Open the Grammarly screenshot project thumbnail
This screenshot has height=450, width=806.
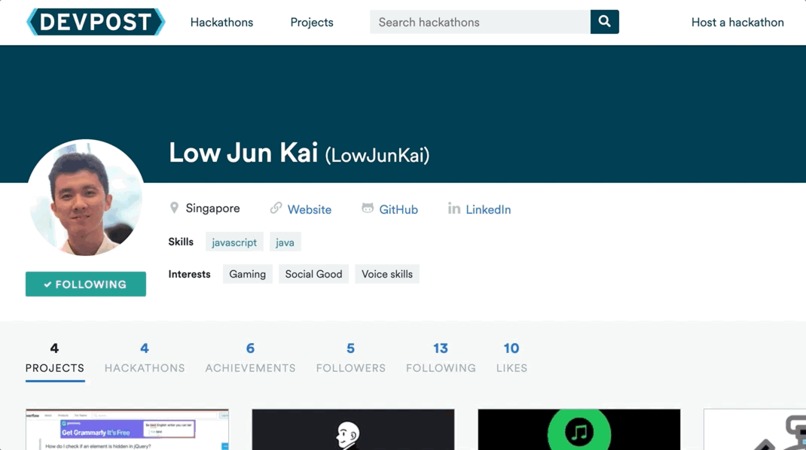coord(127,429)
